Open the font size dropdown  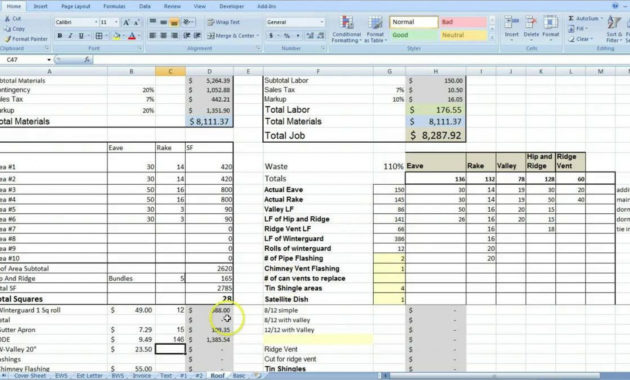(x=116, y=22)
